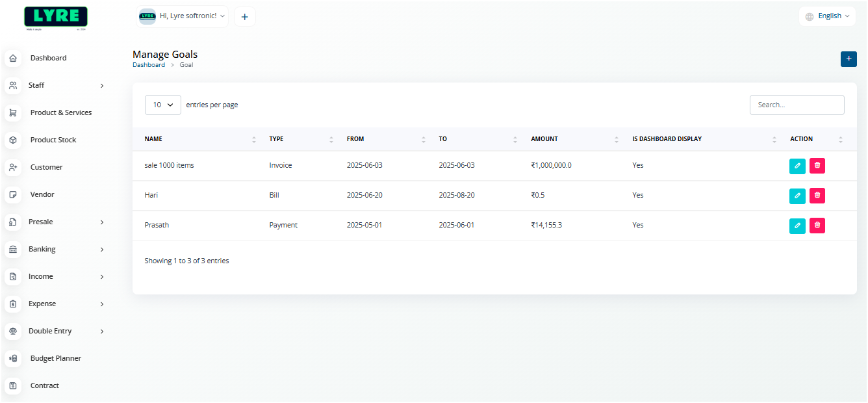Expand the Staff sidebar menu
This screenshot has width=868, height=403.
tap(57, 86)
